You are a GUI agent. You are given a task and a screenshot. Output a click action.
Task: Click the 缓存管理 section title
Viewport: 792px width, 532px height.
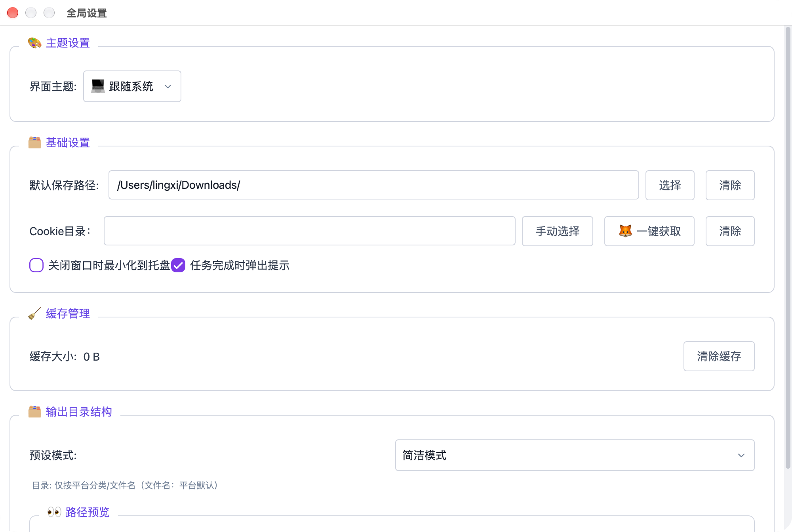pos(68,313)
